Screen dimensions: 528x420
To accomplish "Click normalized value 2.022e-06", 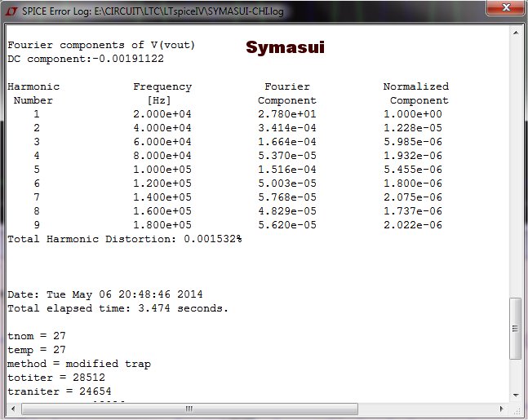I will click(412, 225).
